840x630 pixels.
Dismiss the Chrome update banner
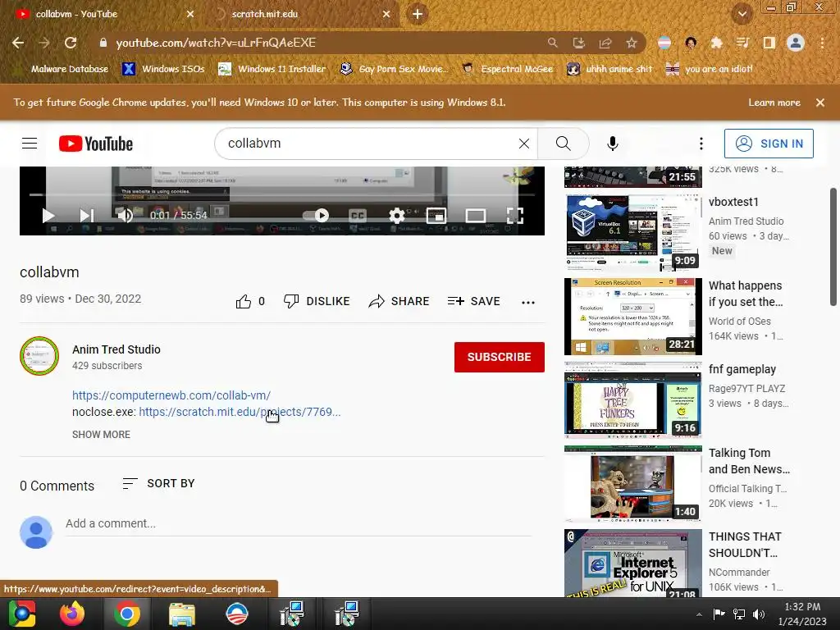(x=820, y=103)
